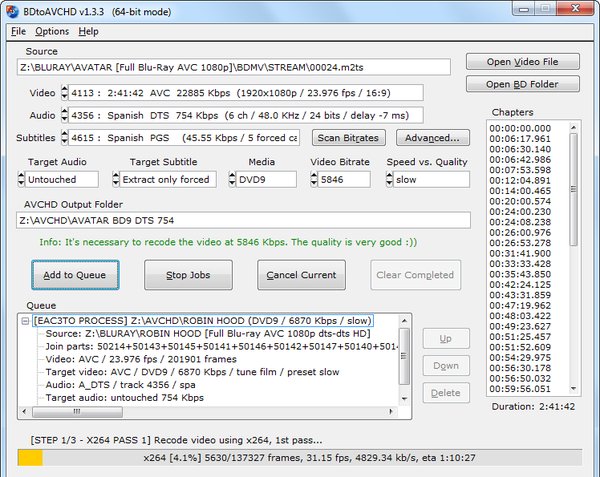
Task: Open the Options menu
Action: click(x=52, y=31)
